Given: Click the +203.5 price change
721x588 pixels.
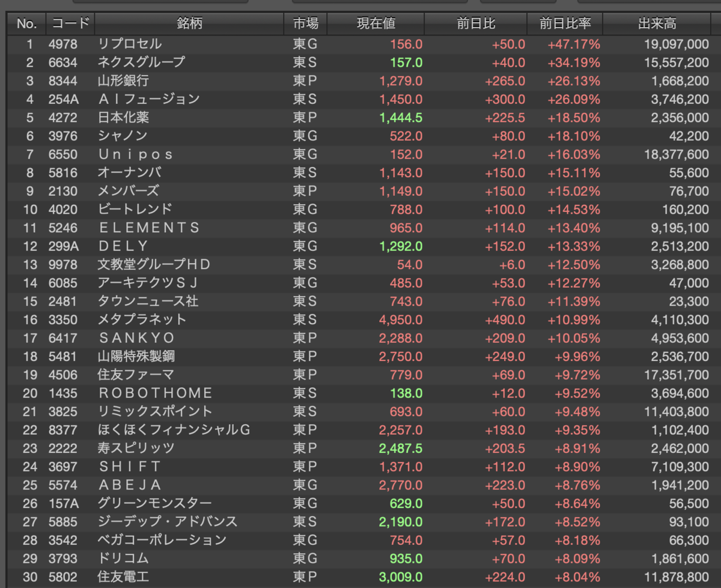Looking at the screenshot, I should (x=505, y=448).
